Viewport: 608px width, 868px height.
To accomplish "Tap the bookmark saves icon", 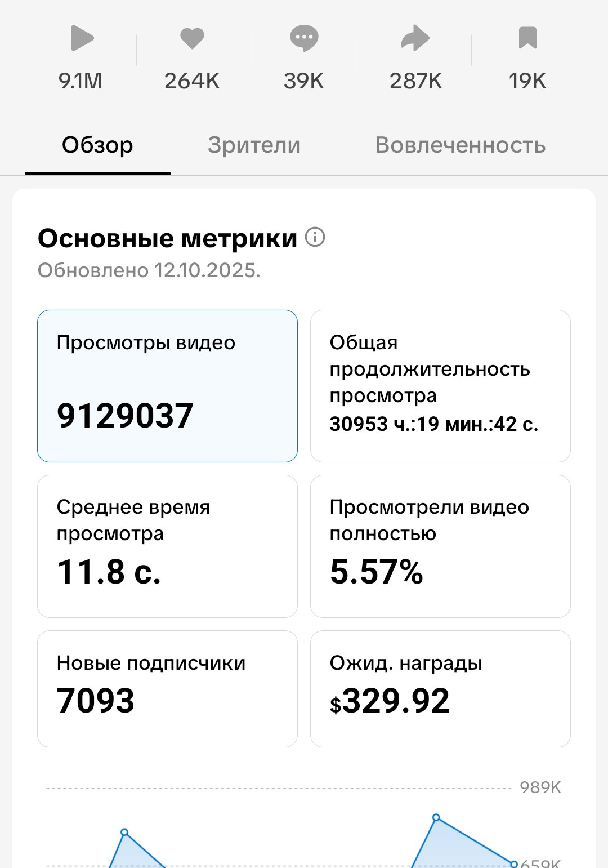I will coord(527,38).
